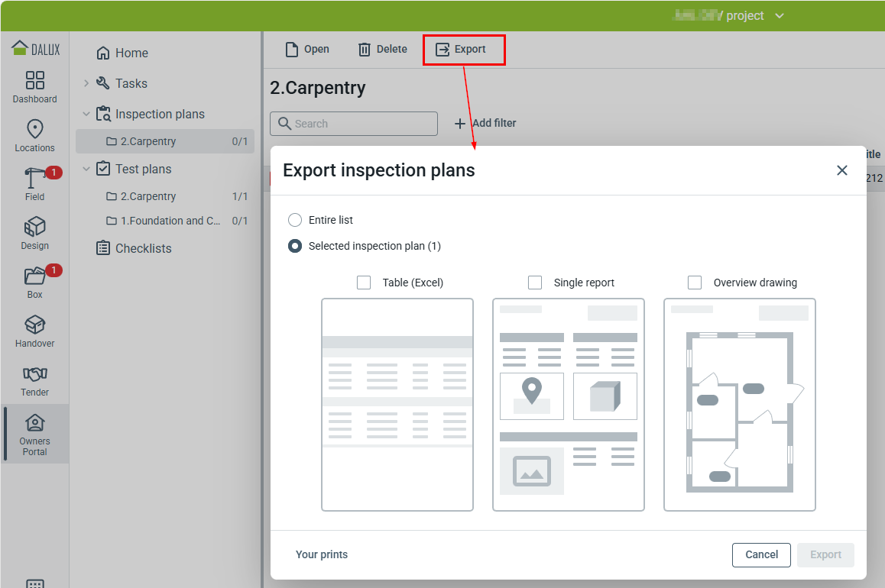Open the Box folder icon
Image resolution: width=885 pixels, height=588 pixels.
coord(35,276)
